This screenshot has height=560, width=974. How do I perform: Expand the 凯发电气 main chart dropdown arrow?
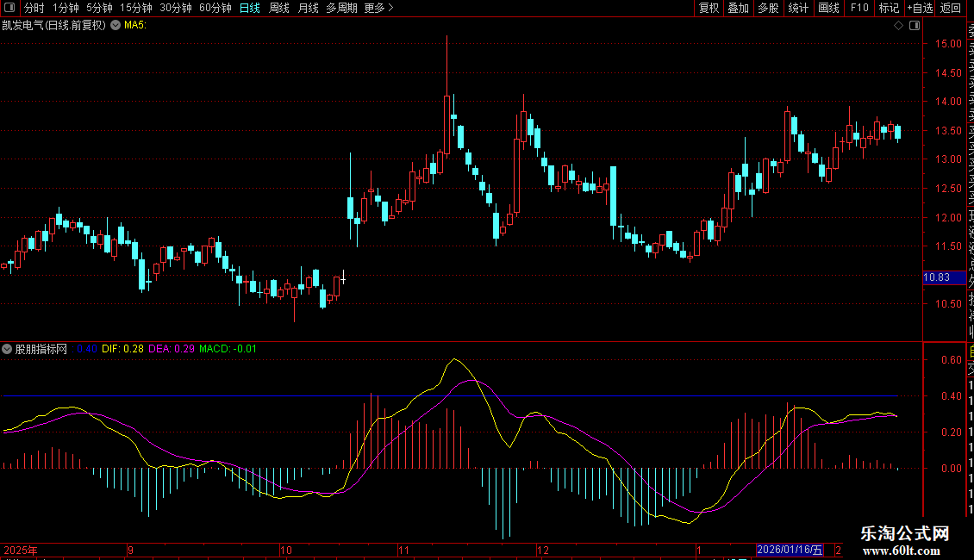115,26
